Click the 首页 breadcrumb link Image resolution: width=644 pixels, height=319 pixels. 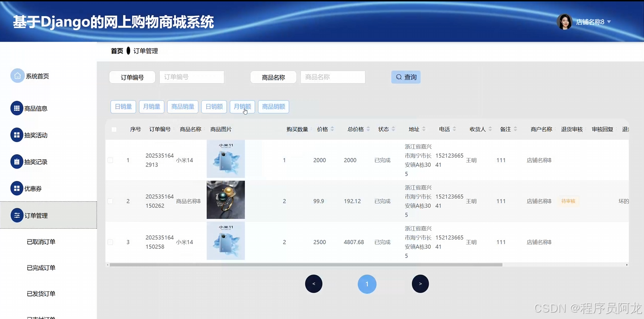pyautogui.click(x=117, y=51)
